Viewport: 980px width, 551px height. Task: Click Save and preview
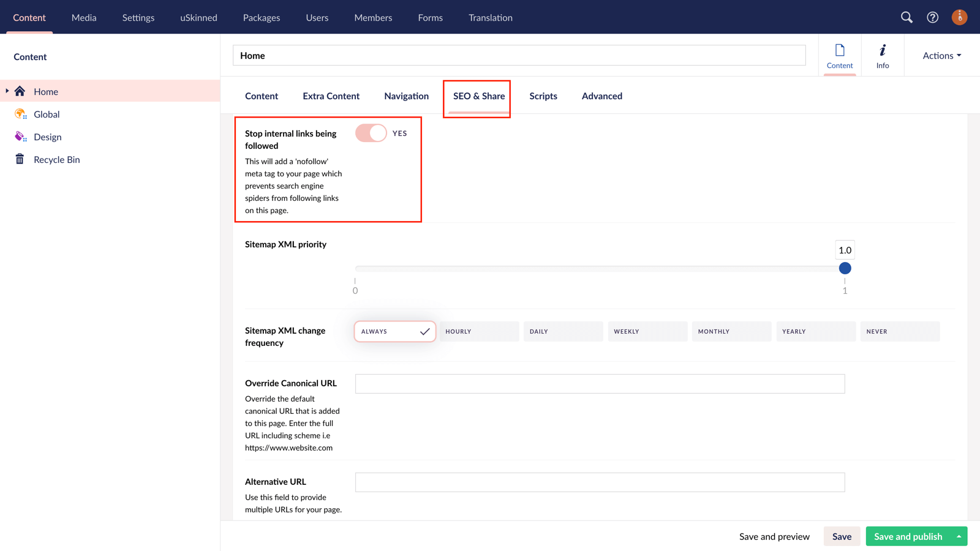pos(774,536)
